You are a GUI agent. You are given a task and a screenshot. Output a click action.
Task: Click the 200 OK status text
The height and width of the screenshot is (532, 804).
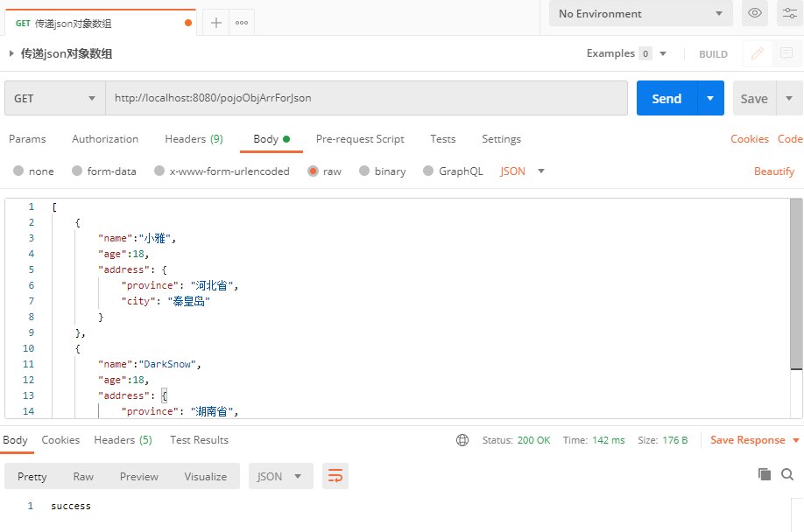coord(533,440)
